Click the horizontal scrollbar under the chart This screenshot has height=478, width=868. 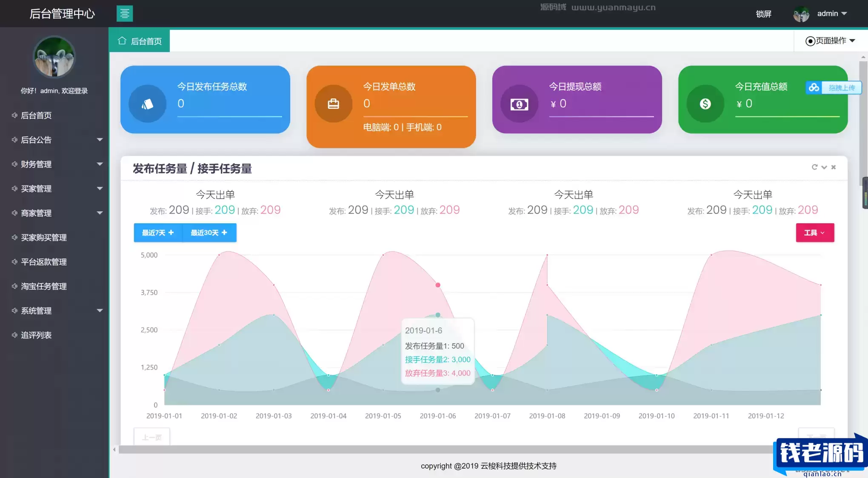(447, 450)
